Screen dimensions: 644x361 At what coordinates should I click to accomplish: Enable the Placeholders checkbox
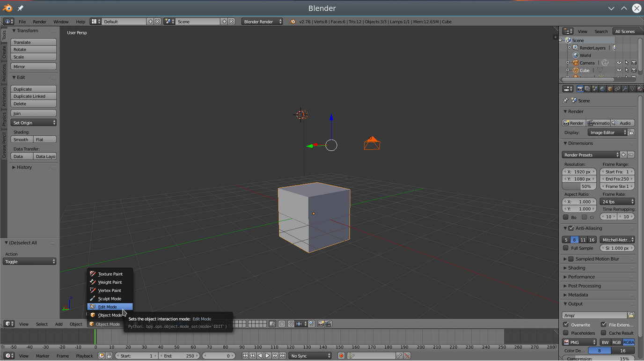coord(566,333)
